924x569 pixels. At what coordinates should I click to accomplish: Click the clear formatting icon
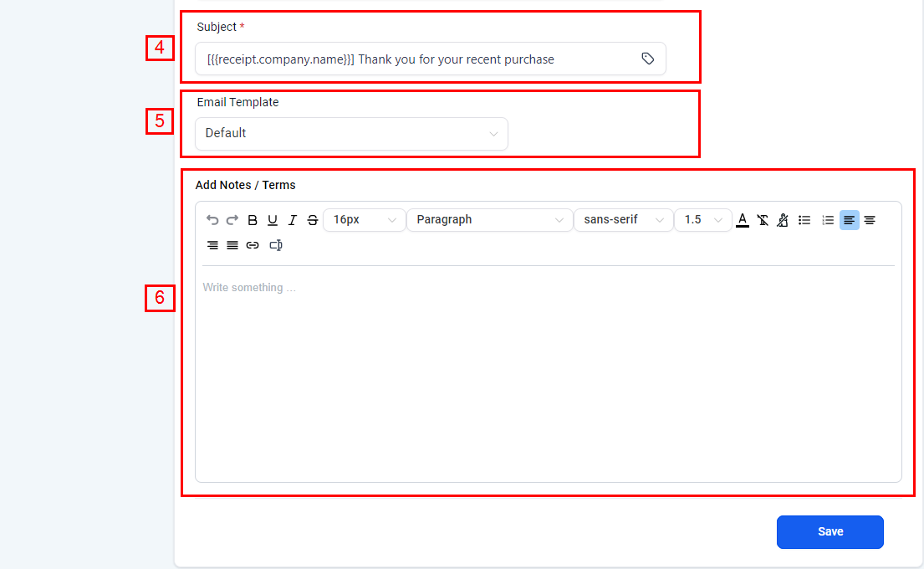coord(763,220)
